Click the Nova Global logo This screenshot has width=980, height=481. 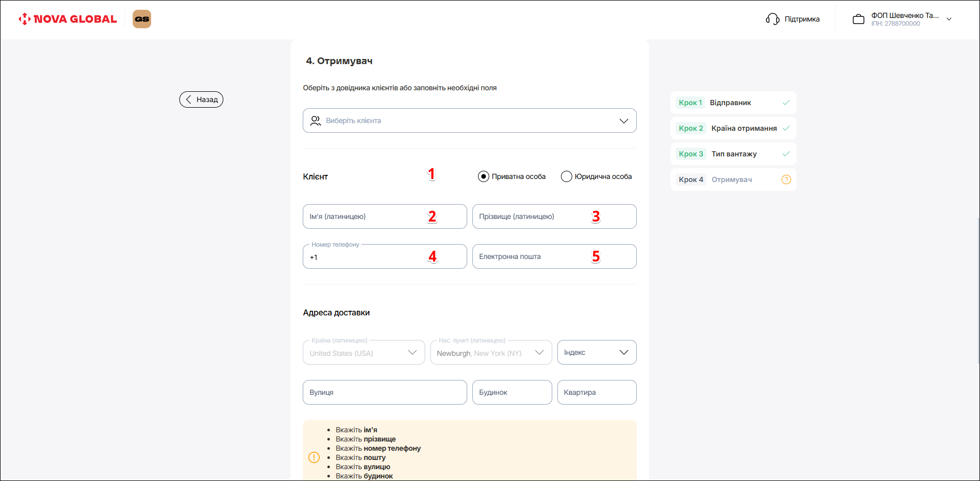pyautogui.click(x=68, y=19)
